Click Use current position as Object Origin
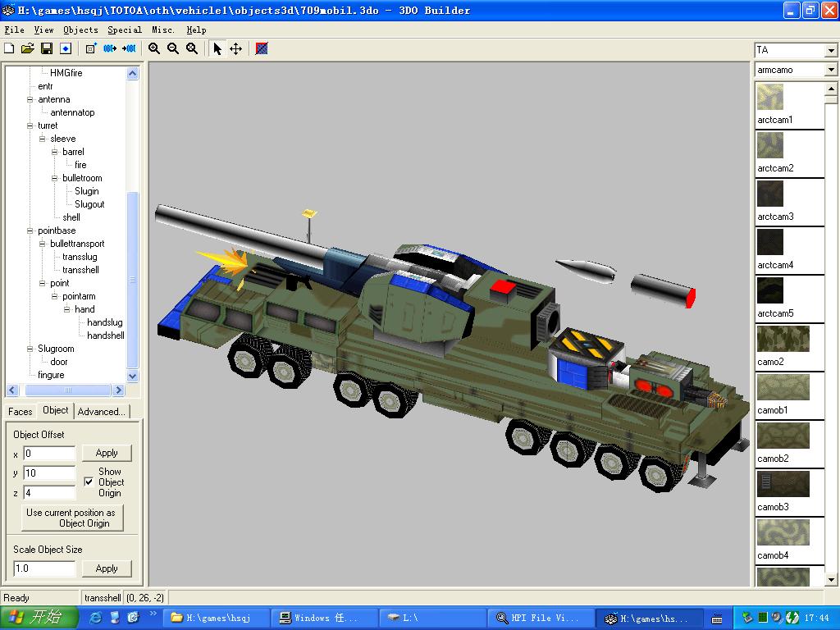Image resolution: width=840 pixels, height=630 pixels. [x=71, y=518]
